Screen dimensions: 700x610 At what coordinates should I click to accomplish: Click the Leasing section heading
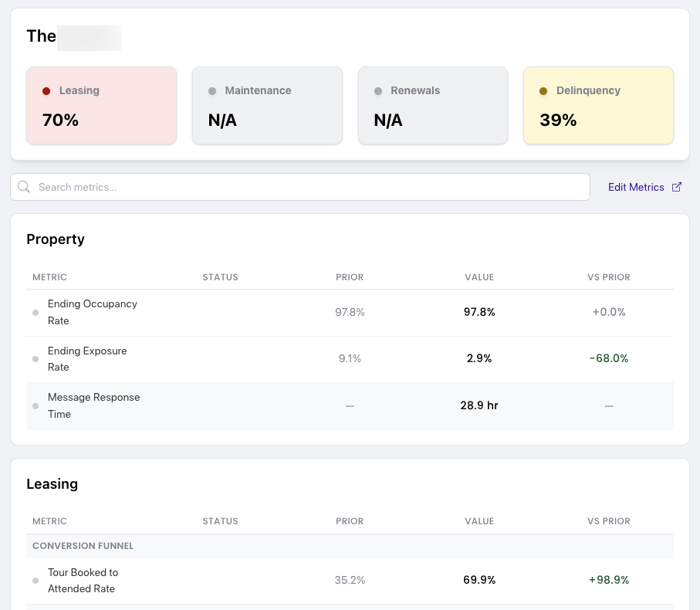(x=52, y=484)
